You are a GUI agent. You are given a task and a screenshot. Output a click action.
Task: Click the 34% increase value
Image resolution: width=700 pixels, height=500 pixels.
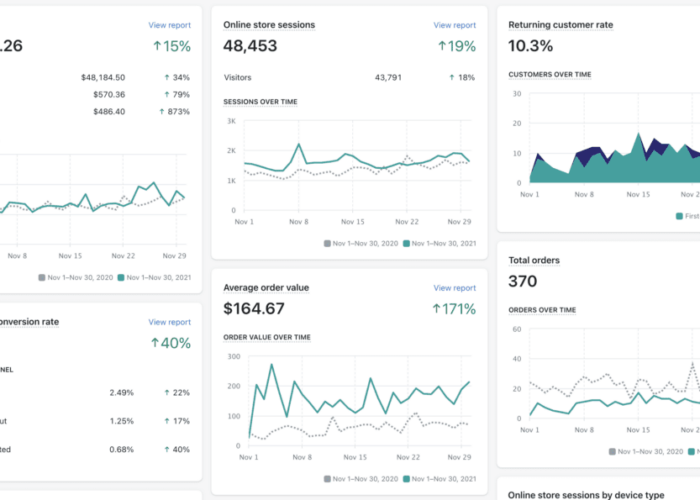177,78
